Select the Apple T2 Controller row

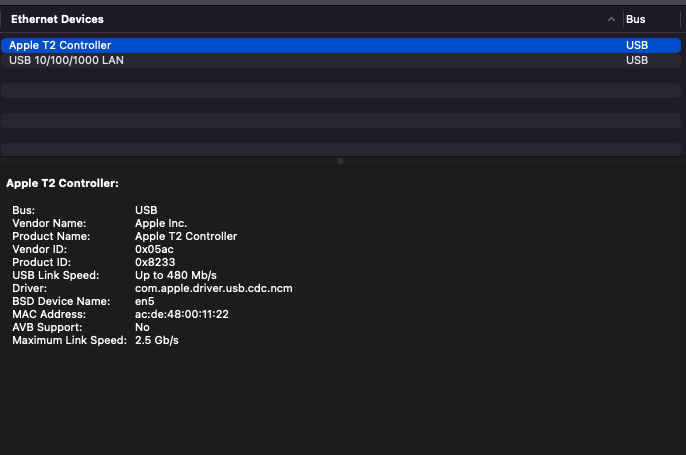341,46
